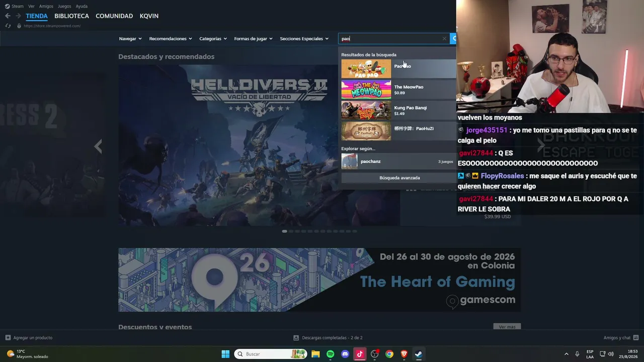Screen dimensions: 644x362
Task: Show the previous featured carousel item
Action: (98, 146)
